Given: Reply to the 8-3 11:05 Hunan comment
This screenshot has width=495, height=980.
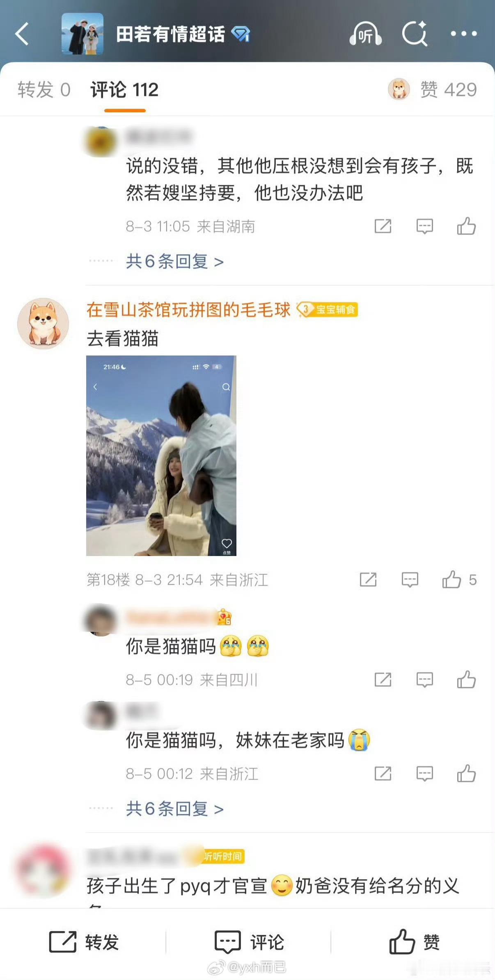Looking at the screenshot, I should tap(425, 226).
